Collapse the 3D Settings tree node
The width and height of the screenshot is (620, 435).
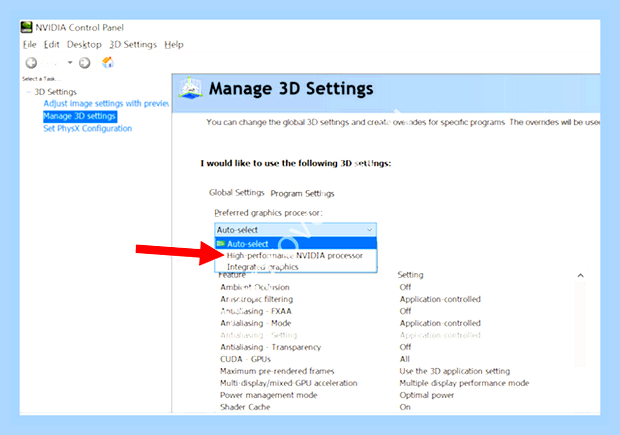28,92
